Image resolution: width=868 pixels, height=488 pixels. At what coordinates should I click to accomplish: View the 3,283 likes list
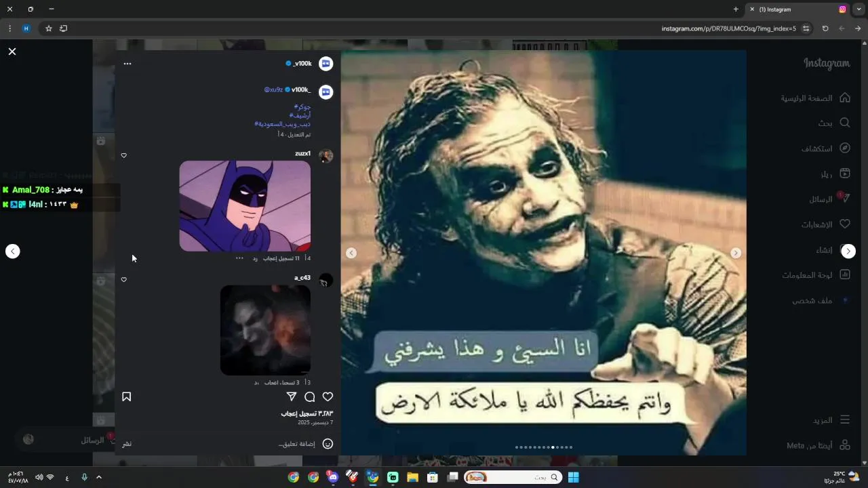(307, 413)
